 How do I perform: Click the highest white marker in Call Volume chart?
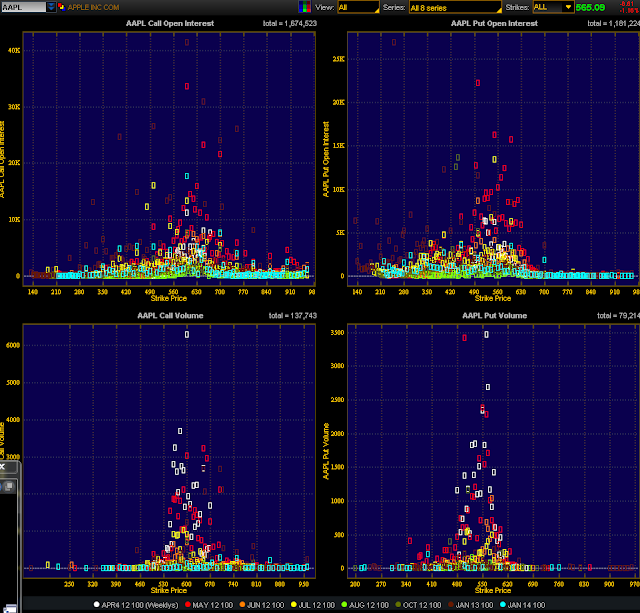pos(187,335)
